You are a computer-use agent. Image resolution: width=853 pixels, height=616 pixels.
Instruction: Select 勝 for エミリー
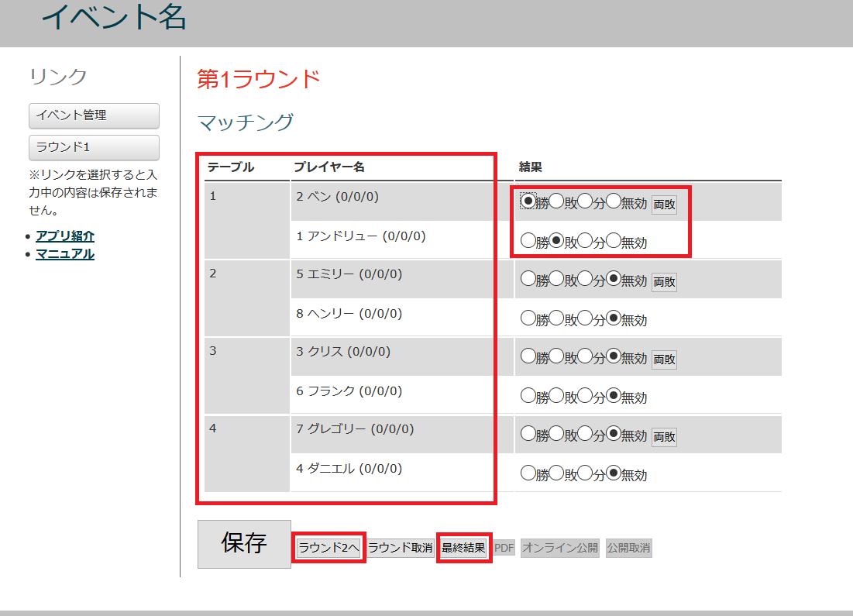click(528, 279)
